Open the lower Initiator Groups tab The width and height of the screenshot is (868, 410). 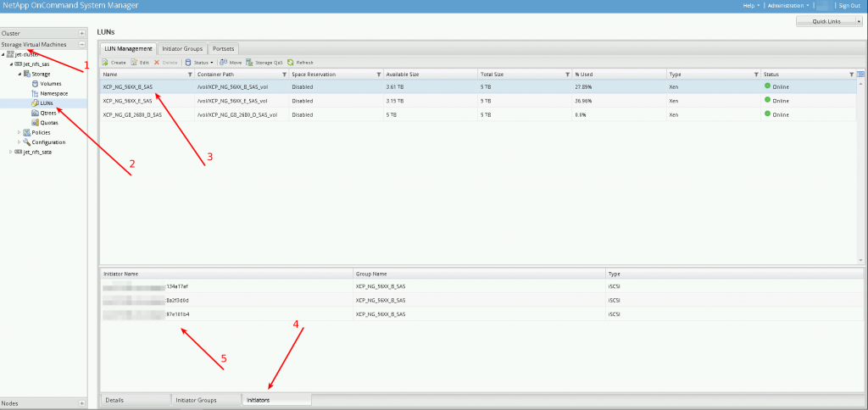point(205,400)
